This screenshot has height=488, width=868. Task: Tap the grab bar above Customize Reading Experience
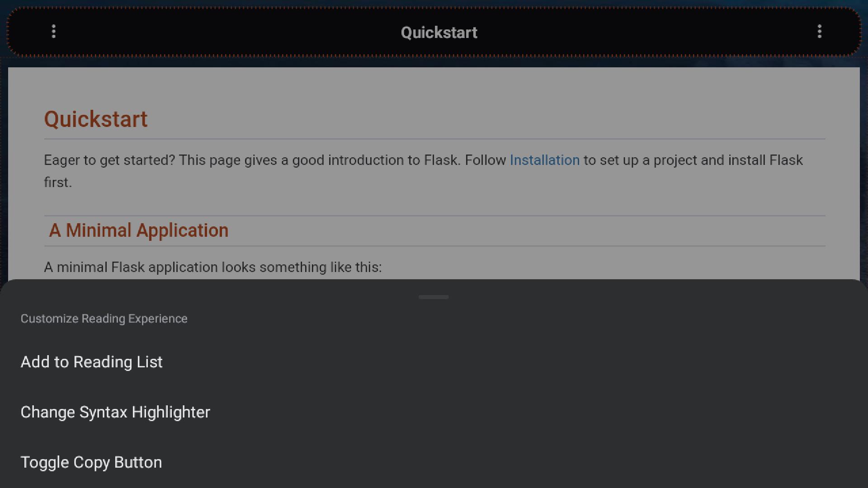434,297
